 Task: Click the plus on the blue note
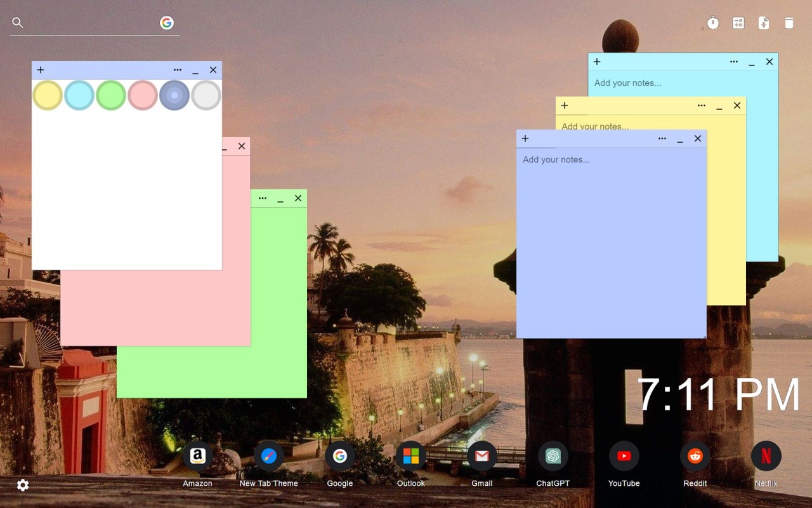(x=525, y=138)
